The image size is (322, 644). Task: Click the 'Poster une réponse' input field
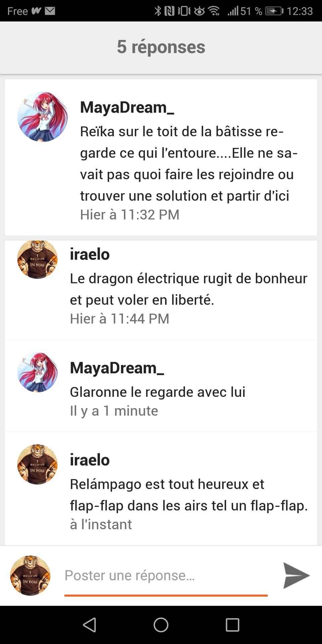(166, 576)
